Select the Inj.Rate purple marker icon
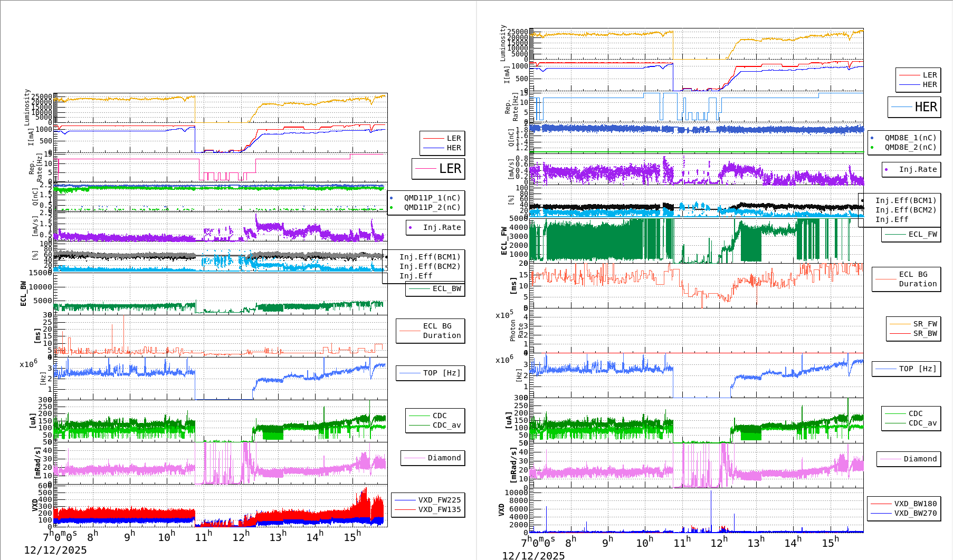The height and width of the screenshot is (560, 953). pos(410,228)
